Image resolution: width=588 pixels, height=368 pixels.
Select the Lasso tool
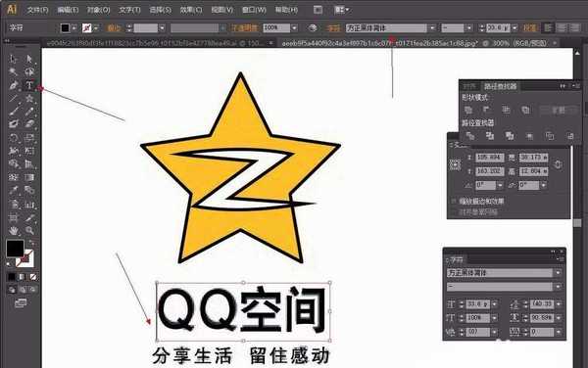click(29, 71)
